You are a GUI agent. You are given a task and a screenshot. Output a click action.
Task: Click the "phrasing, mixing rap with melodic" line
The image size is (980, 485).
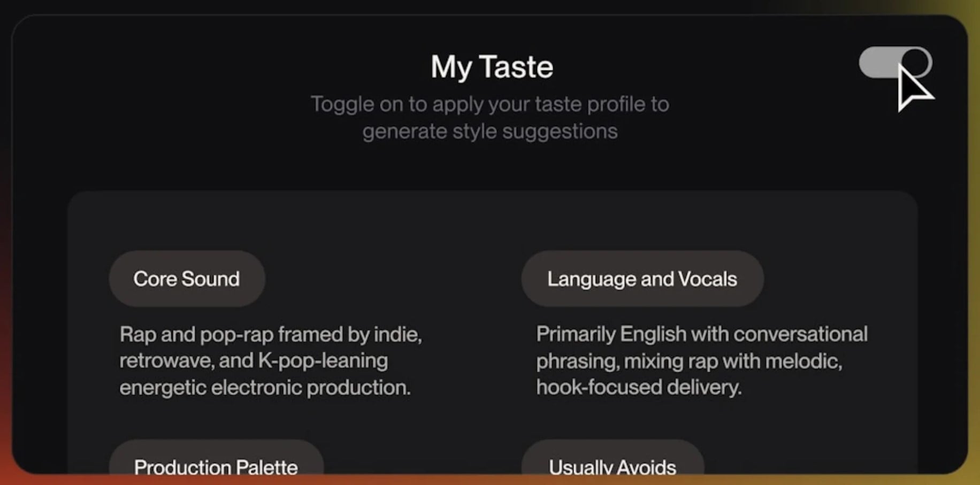point(689,361)
